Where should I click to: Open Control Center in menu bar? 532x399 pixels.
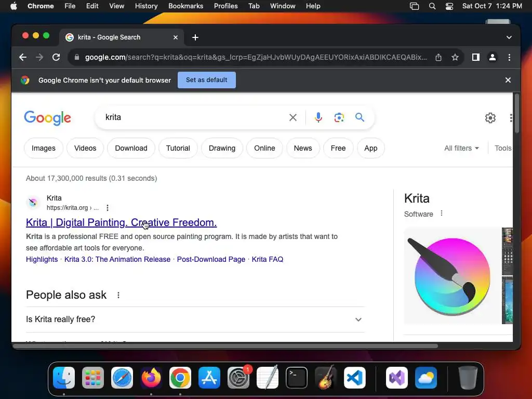coord(449,6)
